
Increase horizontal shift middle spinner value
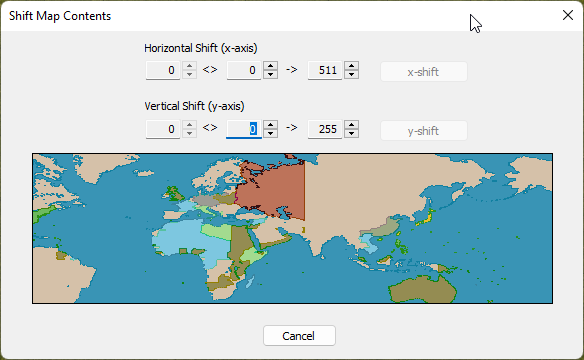[x=270, y=66]
